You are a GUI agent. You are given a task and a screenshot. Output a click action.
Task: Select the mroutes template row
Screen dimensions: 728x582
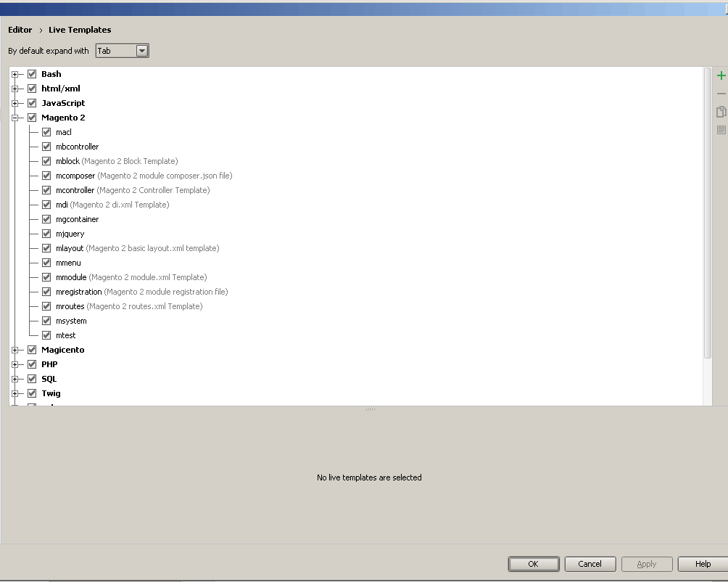tap(70, 306)
